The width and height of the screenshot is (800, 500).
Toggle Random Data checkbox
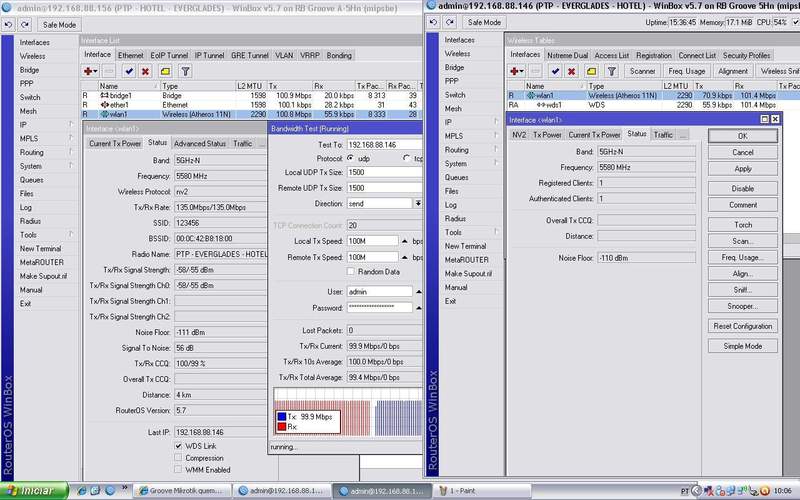click(351, 272)
